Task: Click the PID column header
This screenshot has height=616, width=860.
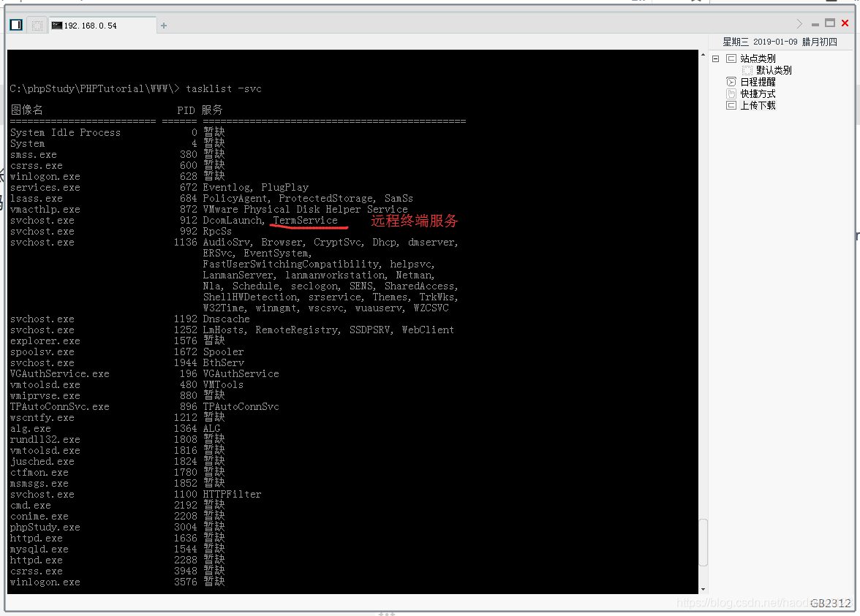Action: click(x=186, y=110)
